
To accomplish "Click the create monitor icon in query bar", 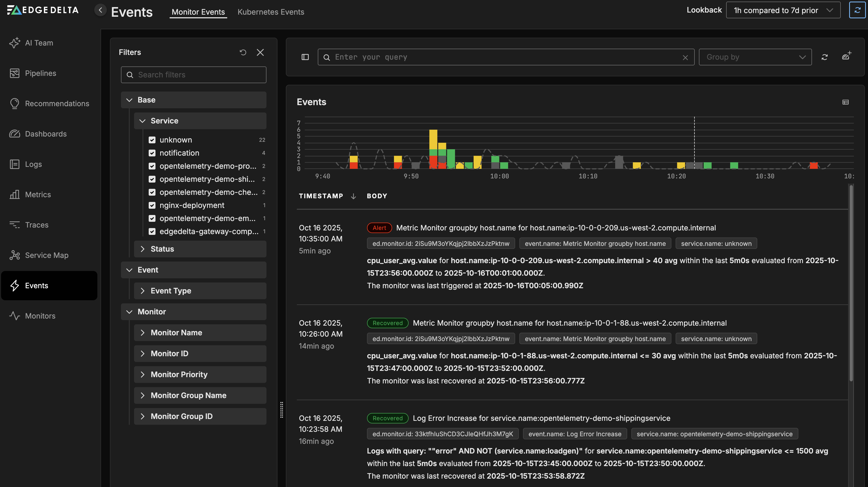I will pyautogui.click(x=847, y=56).
